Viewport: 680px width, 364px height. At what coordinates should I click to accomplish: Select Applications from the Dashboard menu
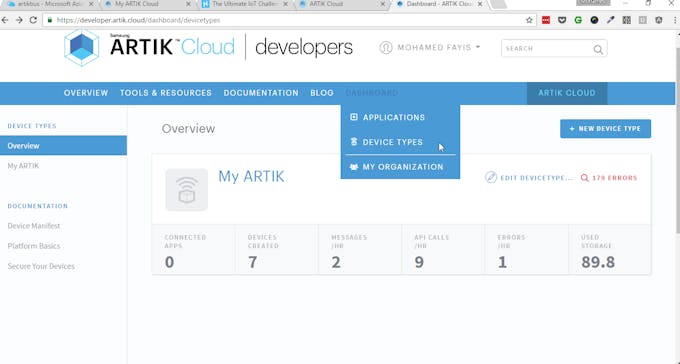(x=394, y=117)
